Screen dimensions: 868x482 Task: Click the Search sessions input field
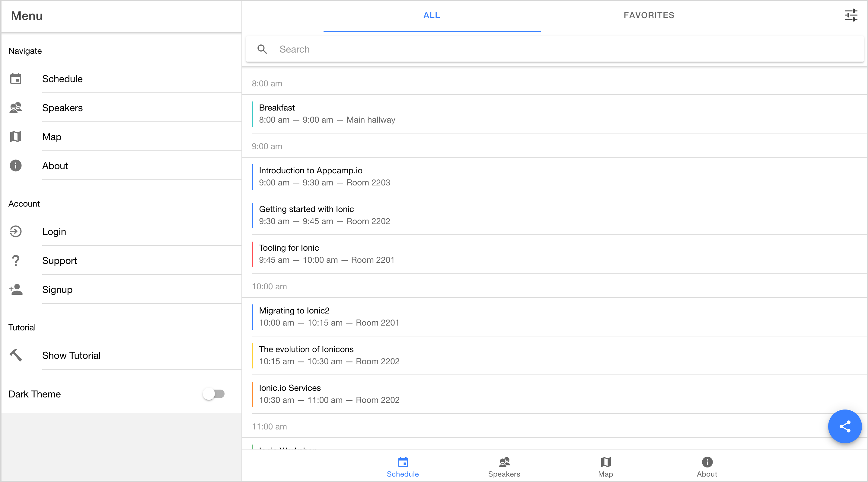click(539, 49)
